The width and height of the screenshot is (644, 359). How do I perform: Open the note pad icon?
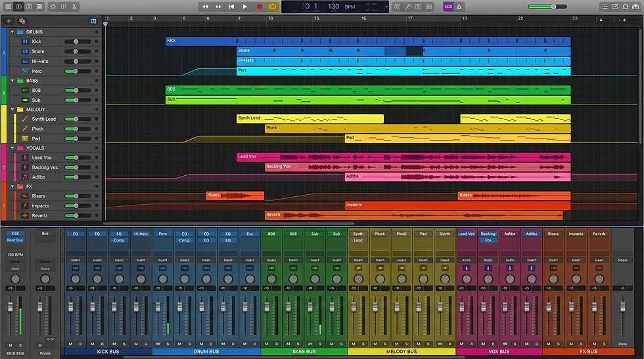coord(615,7)
